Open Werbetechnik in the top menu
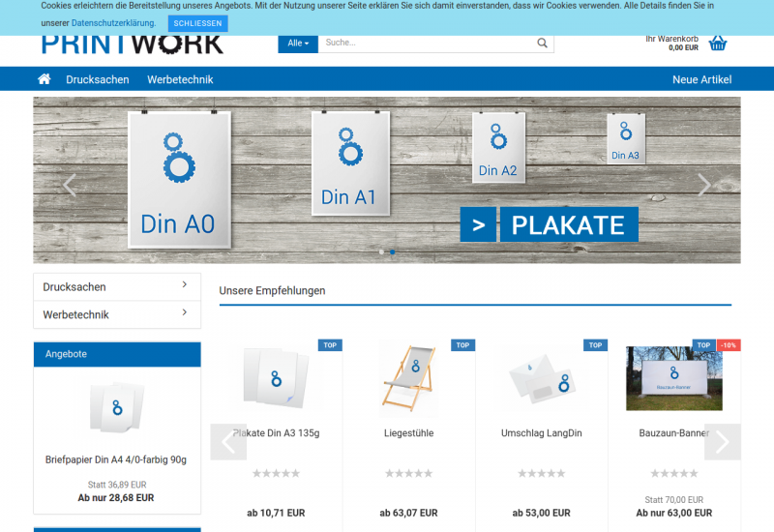This screenshot has width=774, height=532. coord(180,79)
